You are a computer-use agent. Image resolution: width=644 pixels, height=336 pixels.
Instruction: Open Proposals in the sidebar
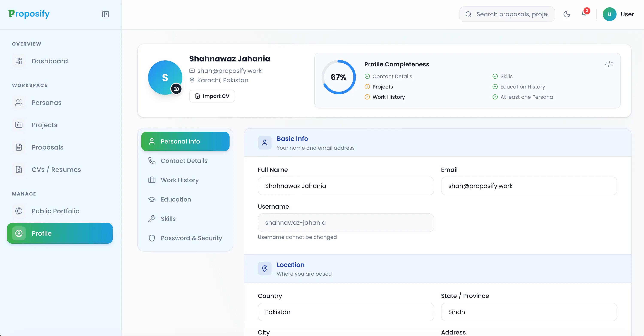[60, 147]
